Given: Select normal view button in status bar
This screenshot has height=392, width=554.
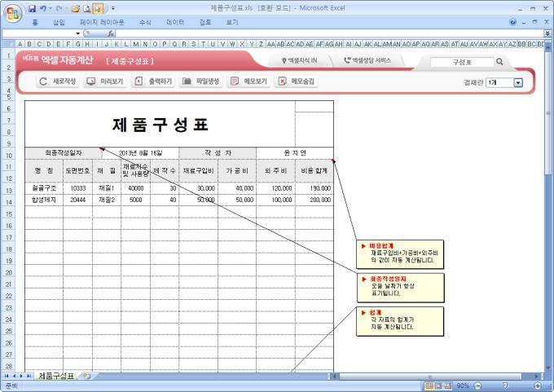Looking at the screenshot, I should pos(429,385).
